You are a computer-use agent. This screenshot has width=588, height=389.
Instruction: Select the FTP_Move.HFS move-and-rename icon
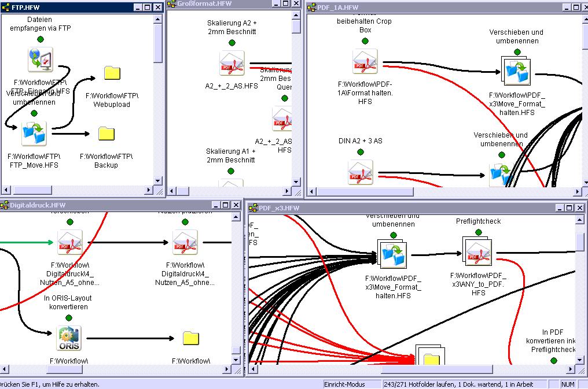click(34, 134)
